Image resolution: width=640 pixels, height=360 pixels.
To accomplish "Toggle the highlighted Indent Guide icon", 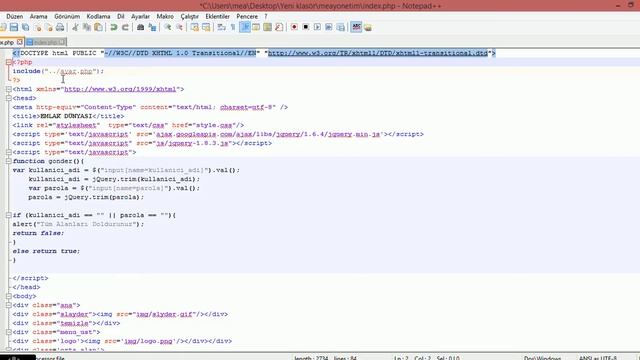I will pyautogui.click(x=245, y=27).
